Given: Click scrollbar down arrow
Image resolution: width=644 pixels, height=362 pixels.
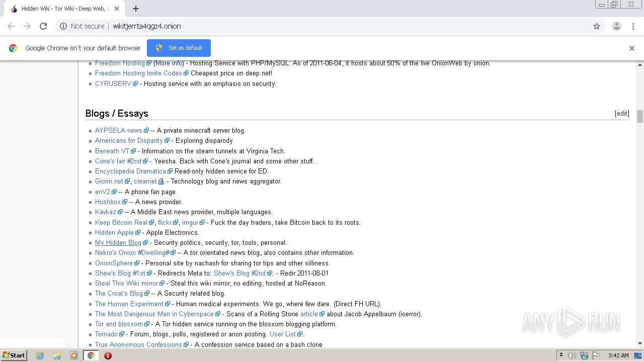Looking at the screenshot, I should pyautogui.click(x=640, y=344).
